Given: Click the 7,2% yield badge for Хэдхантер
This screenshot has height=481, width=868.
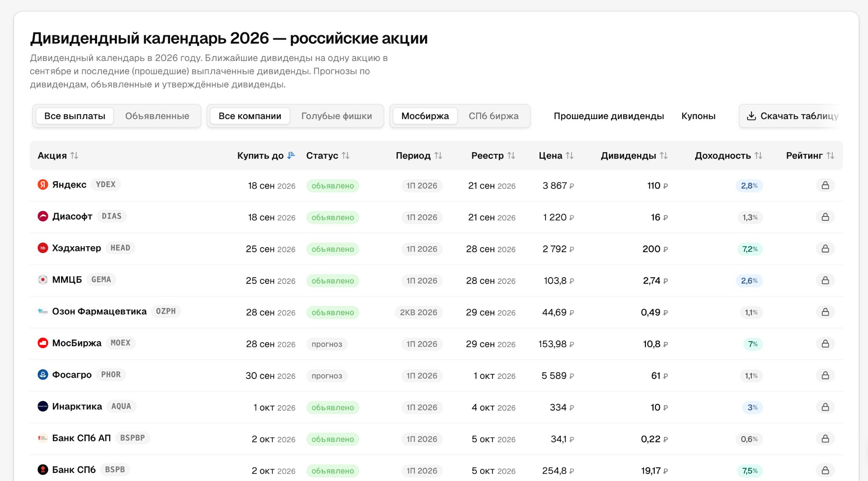Looking at the screenshot, I should (750, 249).
